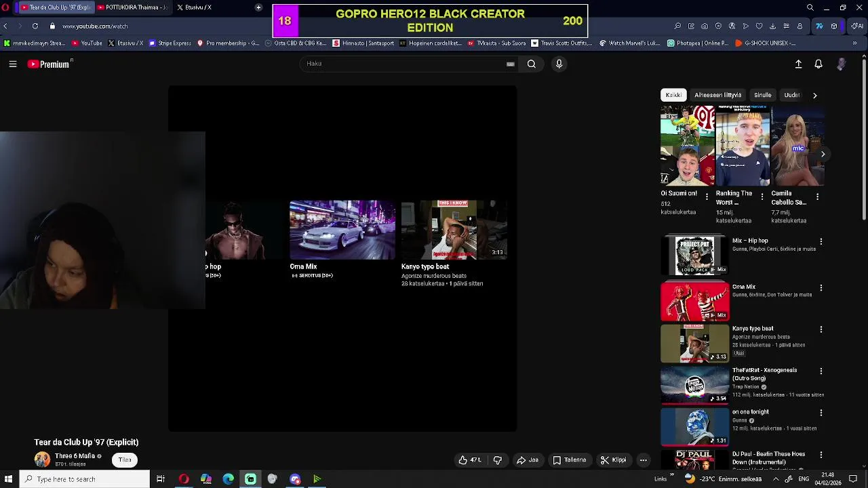
Task: Open options for Mix – Hip hop
Action: [821, 241]
